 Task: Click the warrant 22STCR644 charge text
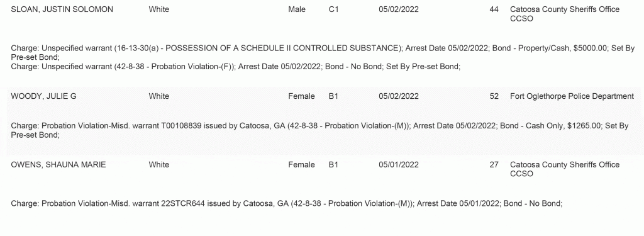click(x=286, y=203)
